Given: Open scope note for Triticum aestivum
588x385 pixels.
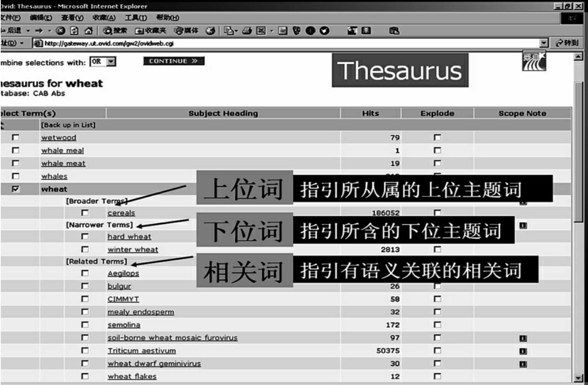Looking at the screenshot, I should 523,351.
